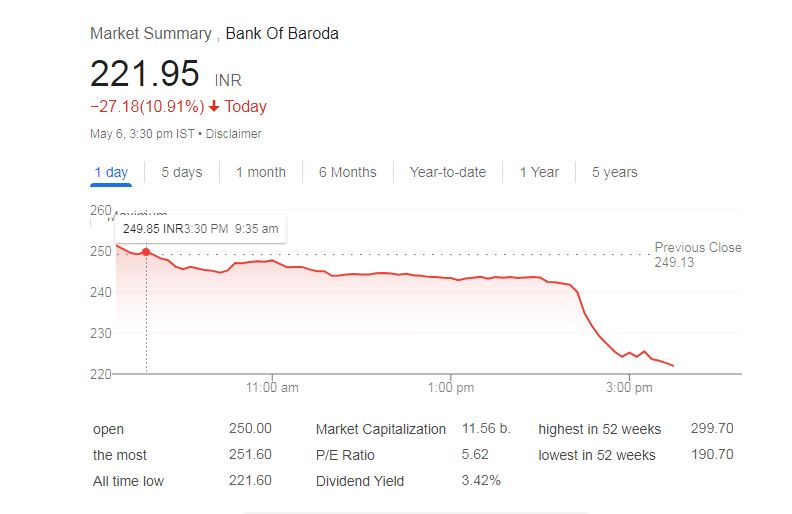Viewport: 792px width, 514px height.
Task: Click the red down arrow beside Today
Action: (x=214, y=107)
